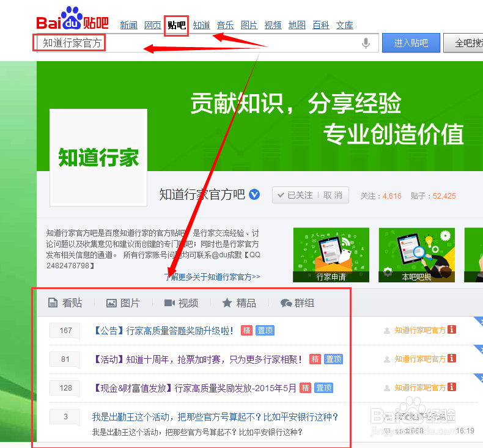
Task: Click 了解更多关于知道行家官方 link
Action: 213,277
